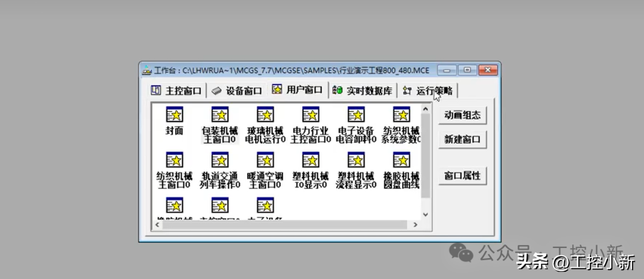The width and height of the screenshot is (644, 279).
Task: Click the horizontal scrollbar right arrow
Action: tap(416, 224)
